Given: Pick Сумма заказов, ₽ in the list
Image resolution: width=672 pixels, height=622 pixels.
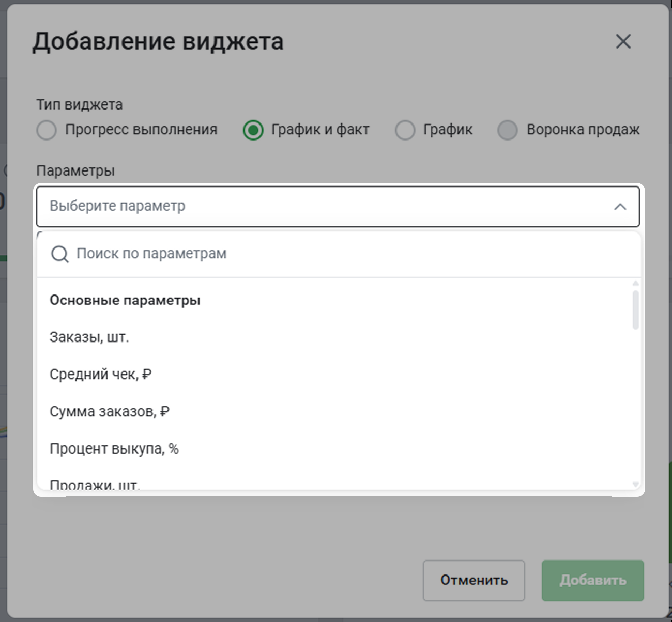Looking at the screenshot, I should pos(110,412).
